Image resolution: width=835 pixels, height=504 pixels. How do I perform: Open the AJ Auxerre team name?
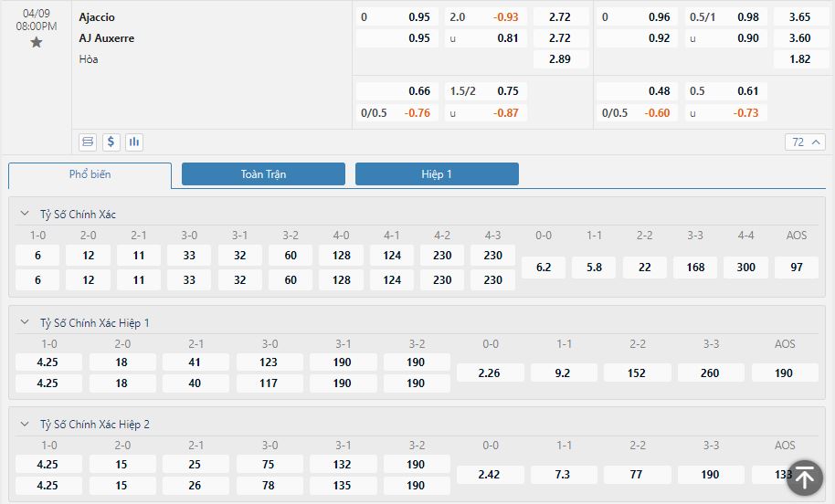coord(107,38)
